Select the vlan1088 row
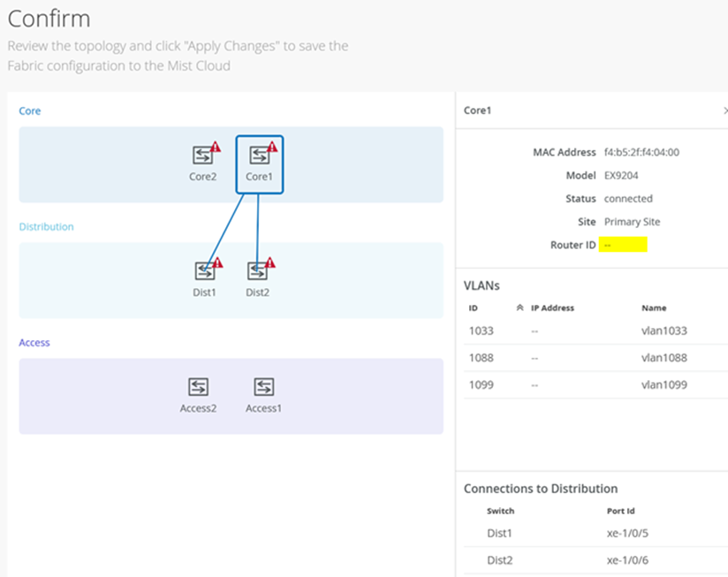Image resolution: width=728 pixels, height=577 pixels. coord(592,358)
